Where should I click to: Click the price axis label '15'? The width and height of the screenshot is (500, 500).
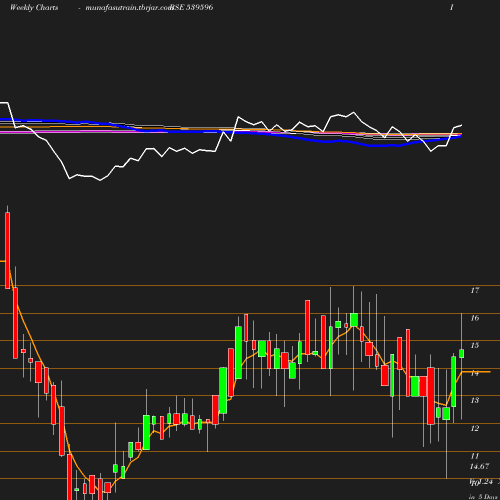tap(475, 345)
